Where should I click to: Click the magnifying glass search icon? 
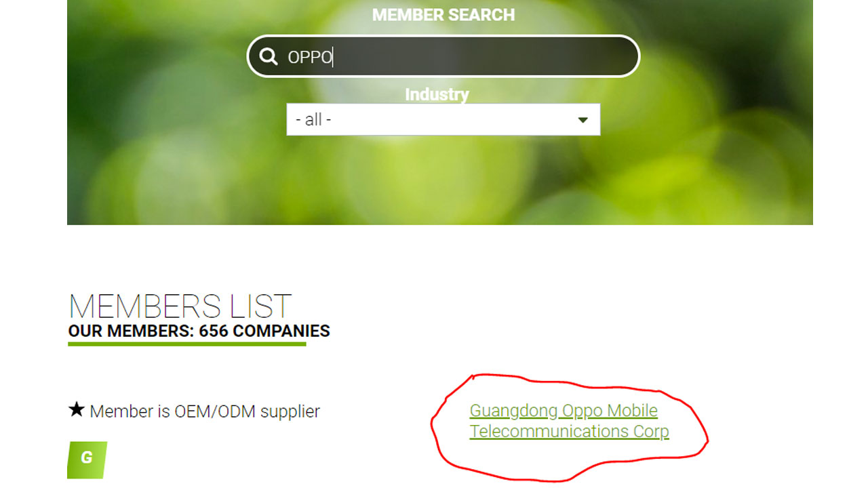click(x=269, y=56)
